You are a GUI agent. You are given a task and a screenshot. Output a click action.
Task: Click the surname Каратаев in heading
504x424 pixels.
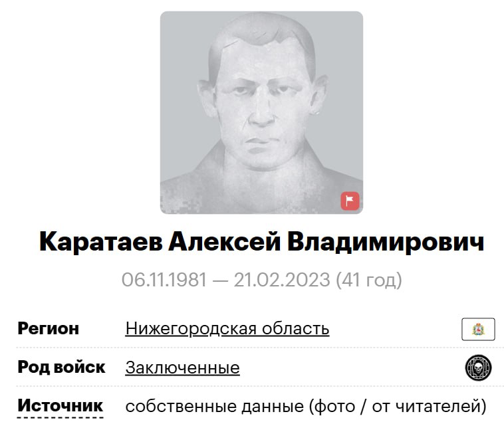point(100,242)
